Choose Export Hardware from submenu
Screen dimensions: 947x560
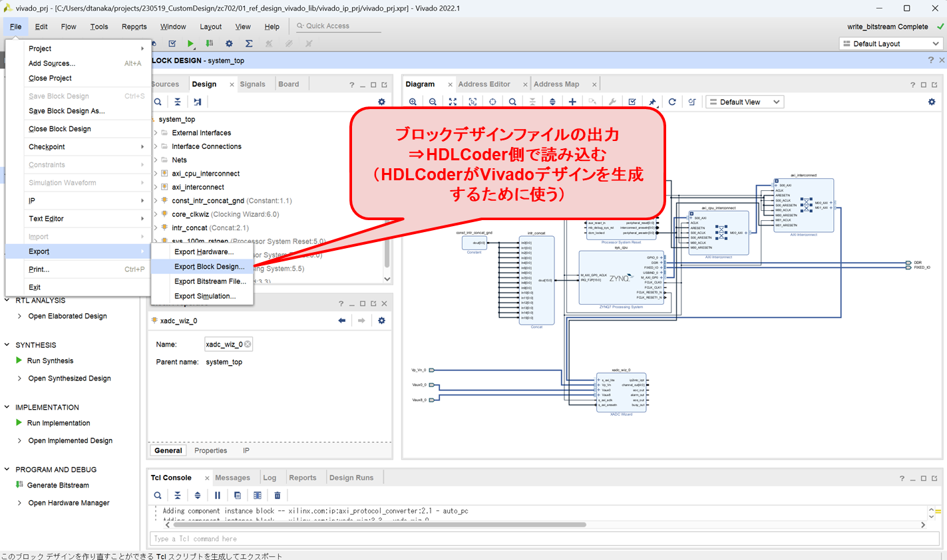[x=202, y=252]
